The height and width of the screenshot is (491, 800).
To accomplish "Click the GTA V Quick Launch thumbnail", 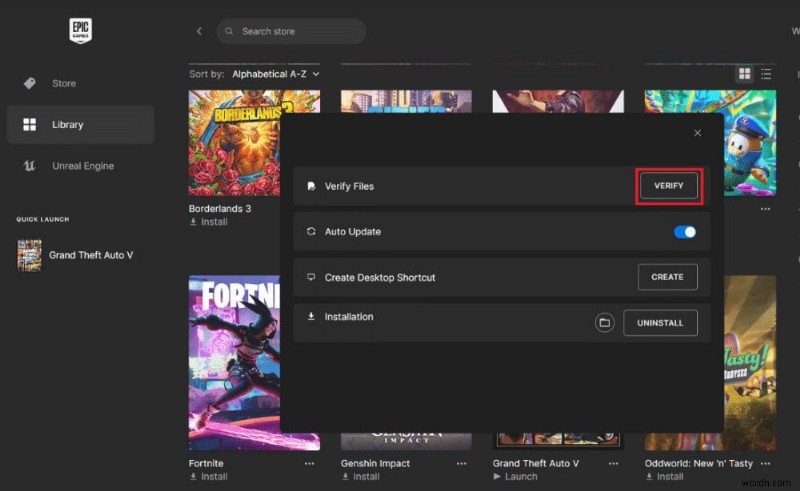I will (x=29, y=255).
